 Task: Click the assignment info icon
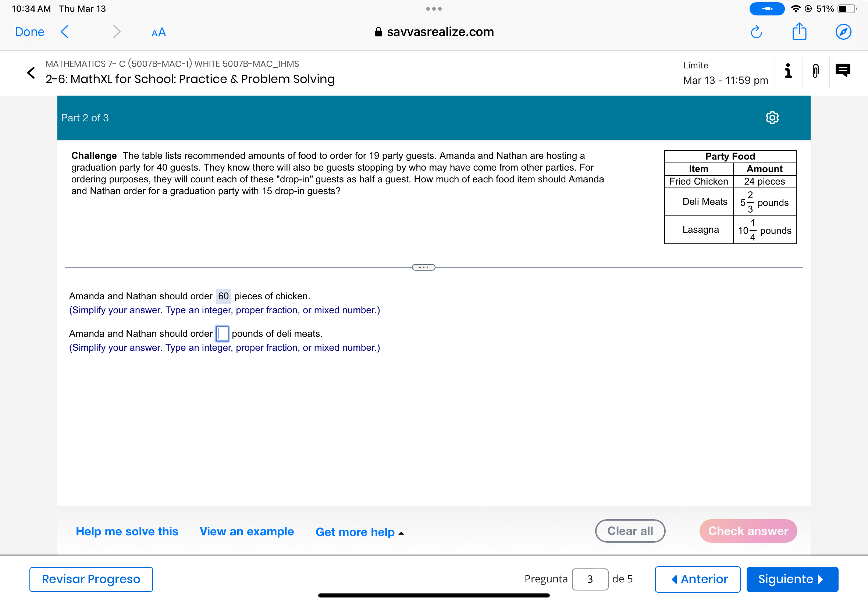788,71
